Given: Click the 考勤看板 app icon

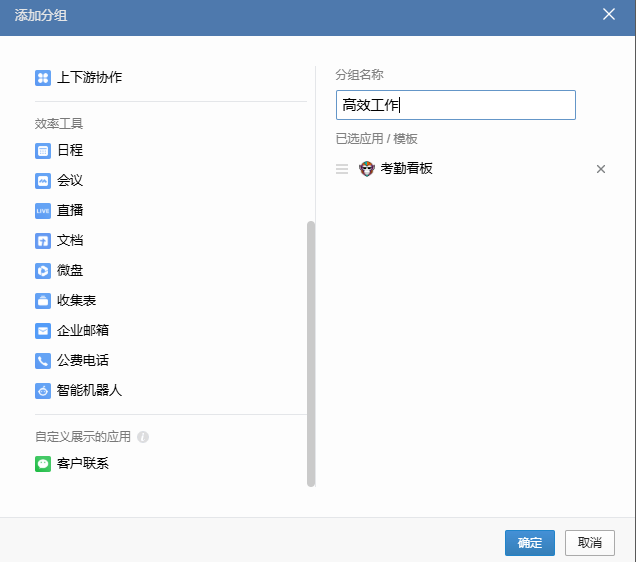Looking at the screenshot, I should click(x=367, y=169).
